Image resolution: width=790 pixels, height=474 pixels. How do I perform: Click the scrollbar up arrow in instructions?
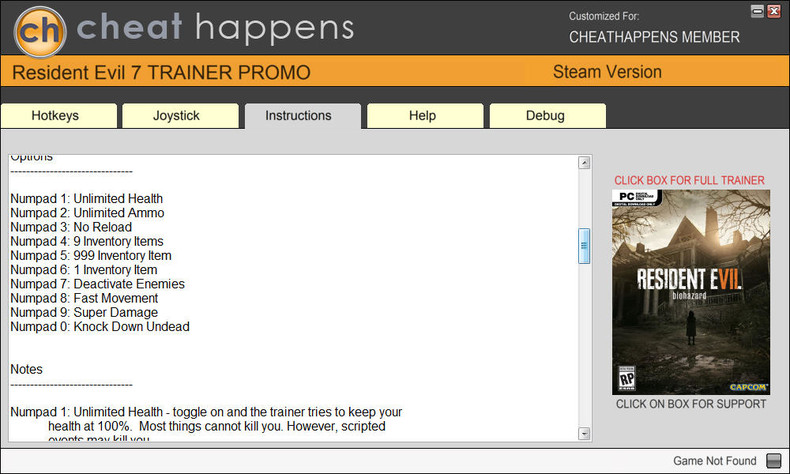tap(584, 163)
